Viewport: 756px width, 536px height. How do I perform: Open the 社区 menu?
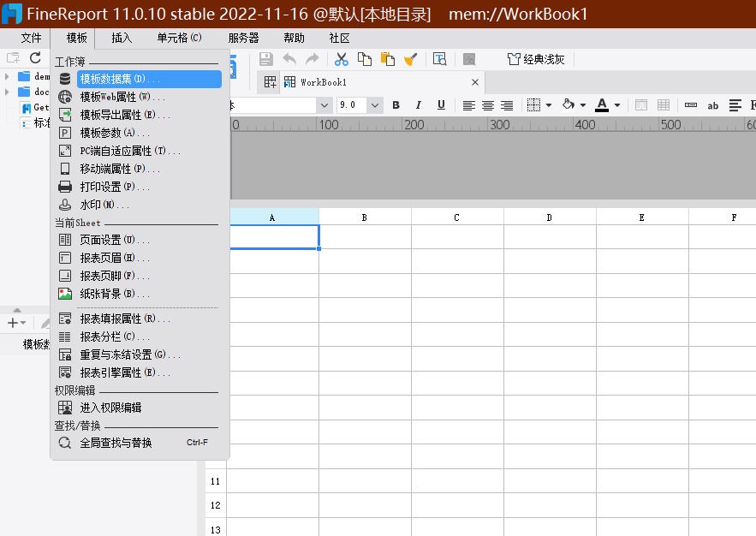339,38
